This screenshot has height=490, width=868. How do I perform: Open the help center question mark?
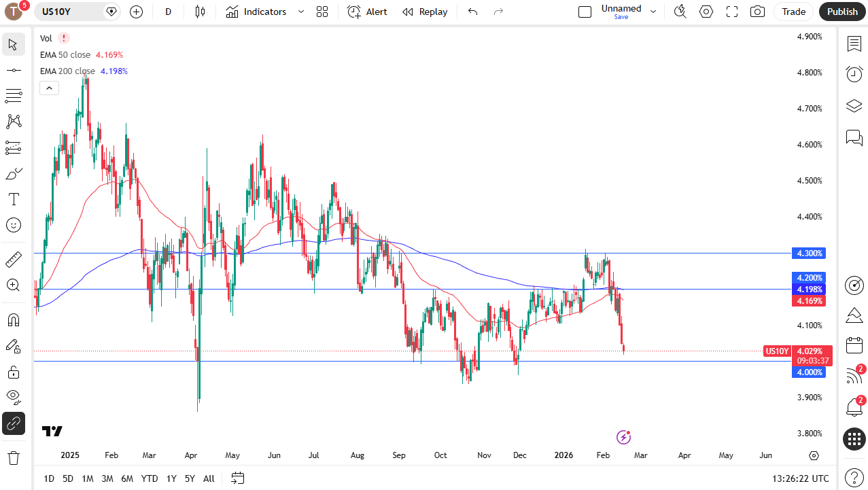click(x=854, y=478)
